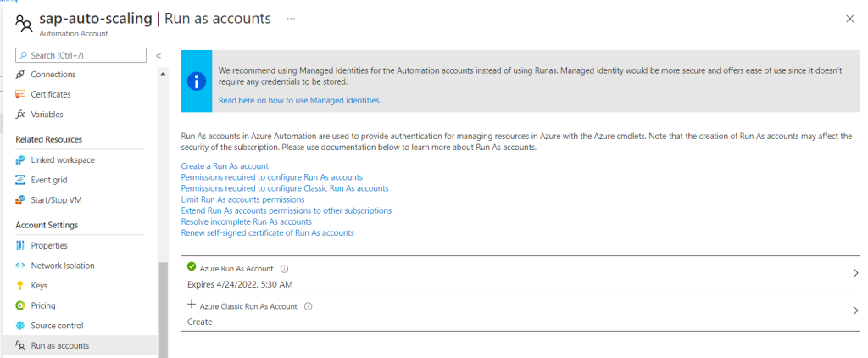Click the Network Isolation icon
This screenshot has height=358, width=868.
point(20,266)
